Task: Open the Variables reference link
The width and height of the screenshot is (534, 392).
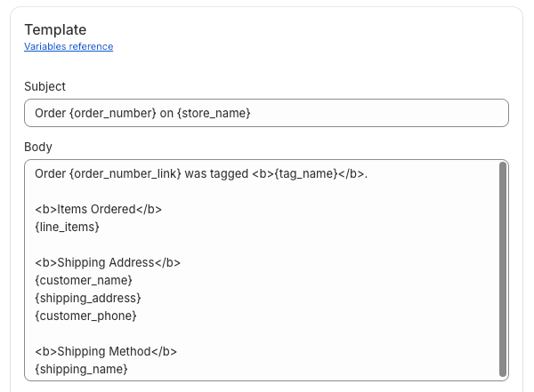Action: click(x=69, y=46)
